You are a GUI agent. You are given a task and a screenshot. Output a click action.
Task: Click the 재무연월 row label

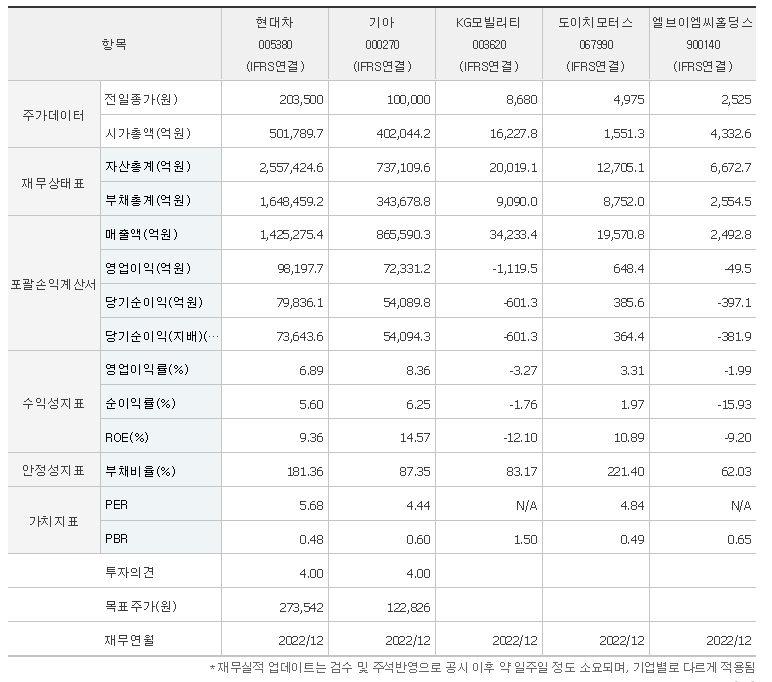(x=129, y=640)
